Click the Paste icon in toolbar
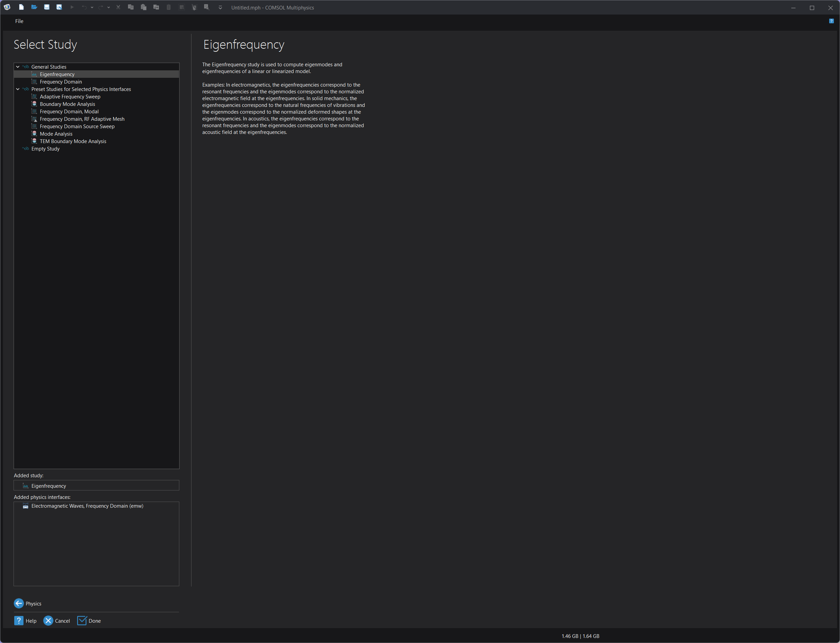The height and width of the screenshot is (643, 840). 143,7
